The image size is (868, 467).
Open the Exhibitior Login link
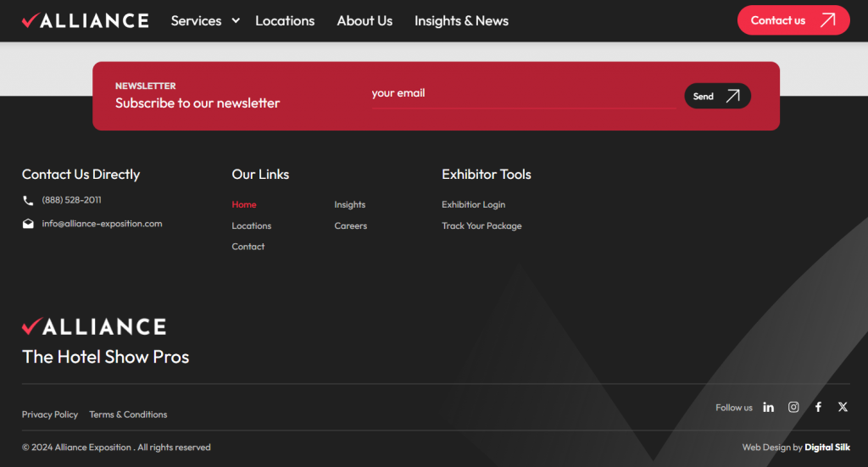473,205
